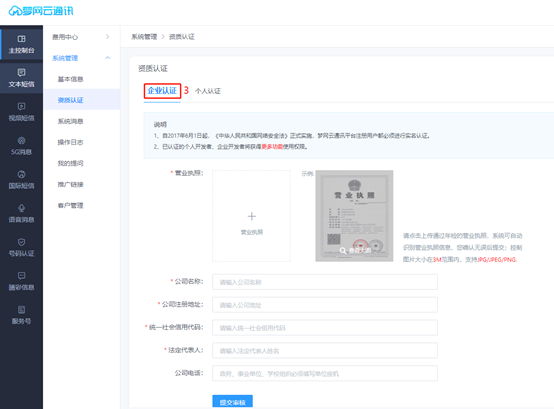554x409 pixels.
Task: Click the 提交审核 button
Action: (x=232, y=402)
